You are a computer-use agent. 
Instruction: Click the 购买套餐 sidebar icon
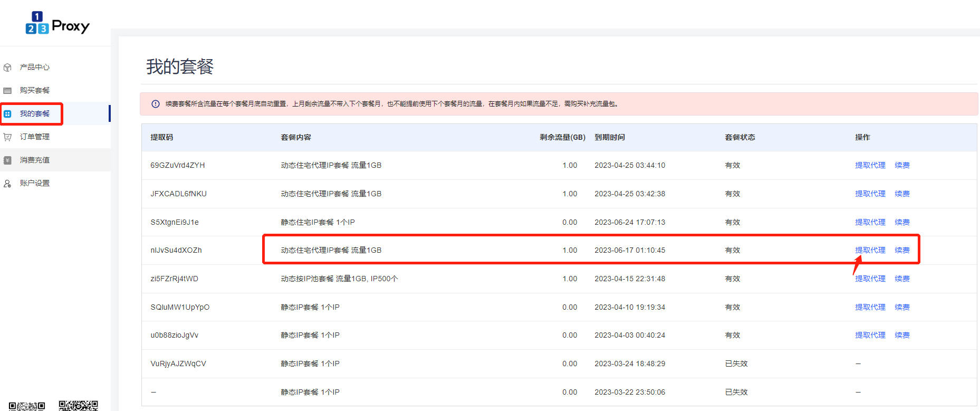click(x=7, y=91)
